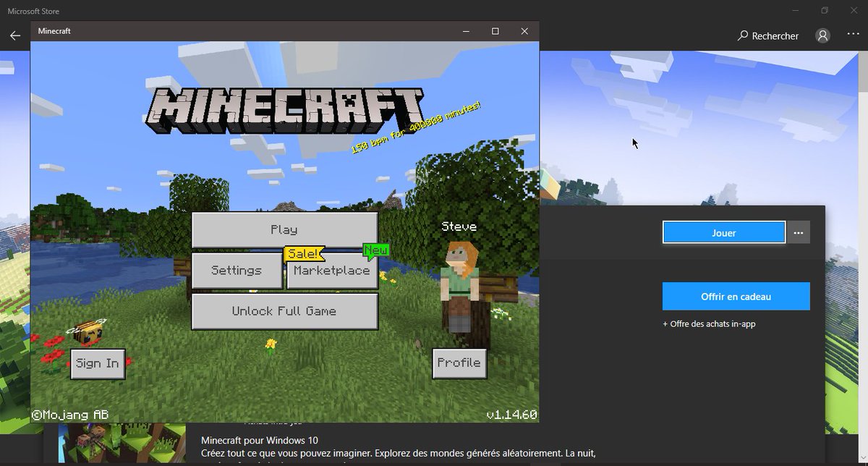Click the Steve name label
The image size is (868, 466).
pos(459,226)
